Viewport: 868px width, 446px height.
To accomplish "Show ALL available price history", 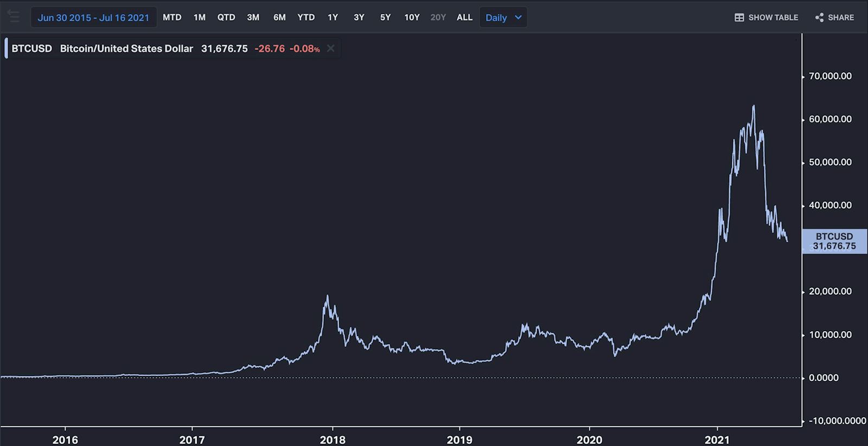I will click(464, 17).
